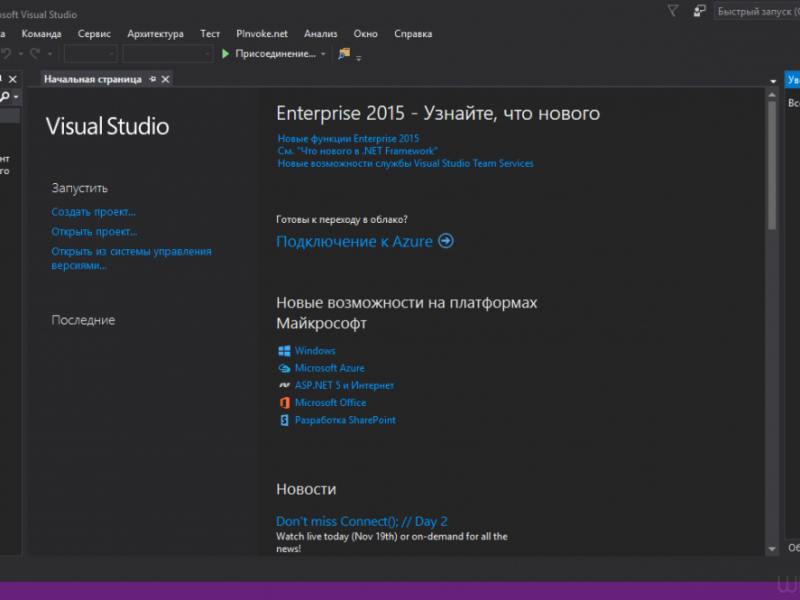The image size is (800, 600).
Task: Open the send feedback icon
Action: coord(699,11)
